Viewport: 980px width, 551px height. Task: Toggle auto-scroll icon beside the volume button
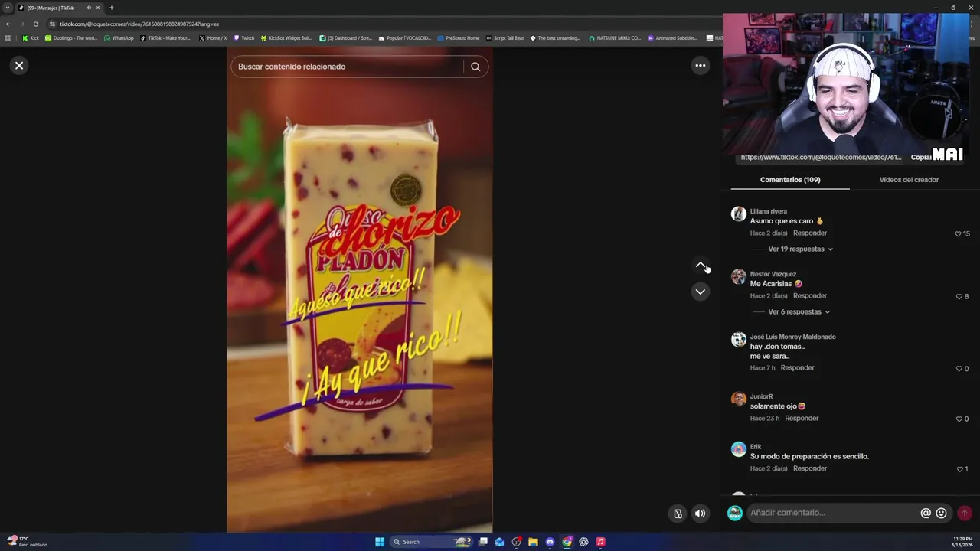pos(678,514)
